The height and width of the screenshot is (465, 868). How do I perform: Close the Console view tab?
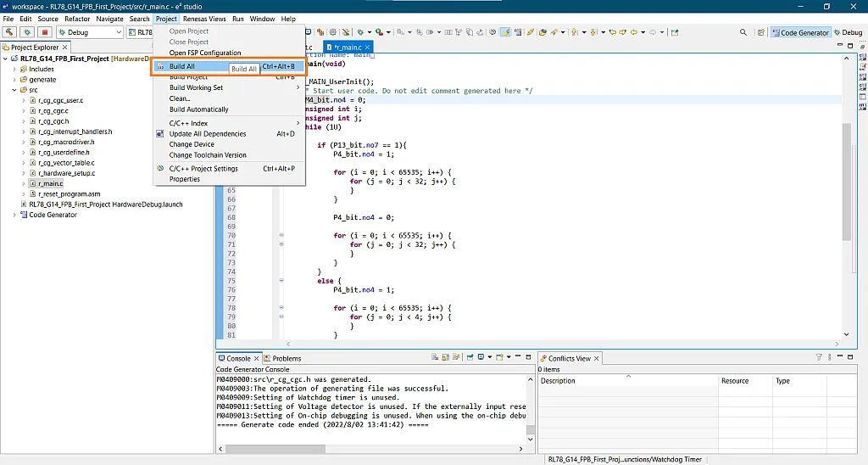(256, 359)
